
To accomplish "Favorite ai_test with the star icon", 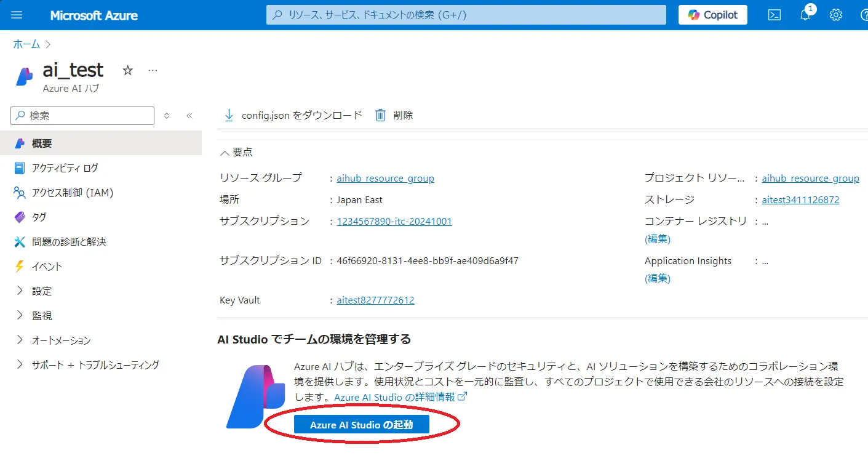I will (128, 70).
